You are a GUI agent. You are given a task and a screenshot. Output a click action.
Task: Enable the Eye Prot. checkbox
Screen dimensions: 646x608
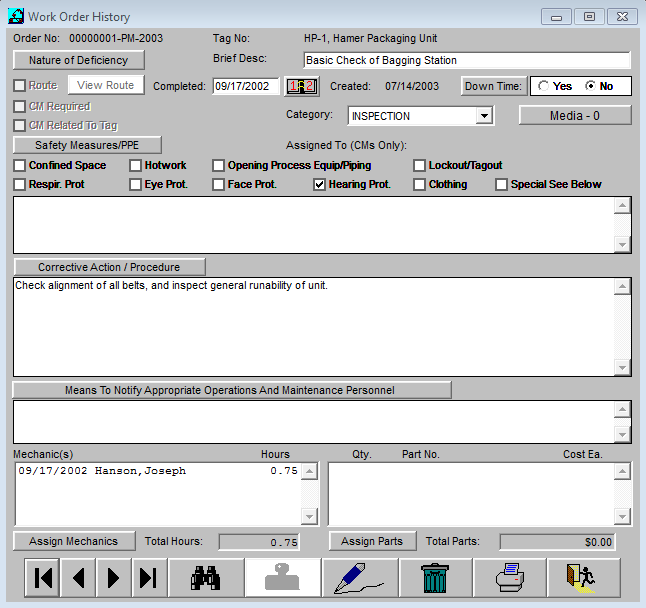pos(135,185)
